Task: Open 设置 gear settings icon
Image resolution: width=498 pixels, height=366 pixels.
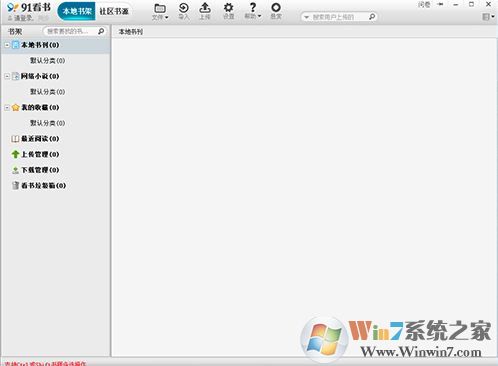Action: 228,11
